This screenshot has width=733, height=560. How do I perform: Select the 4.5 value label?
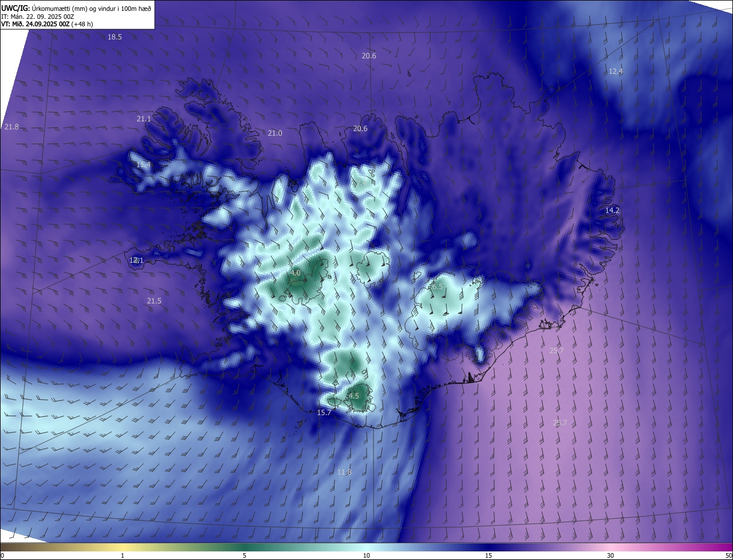tap(354, 396)
